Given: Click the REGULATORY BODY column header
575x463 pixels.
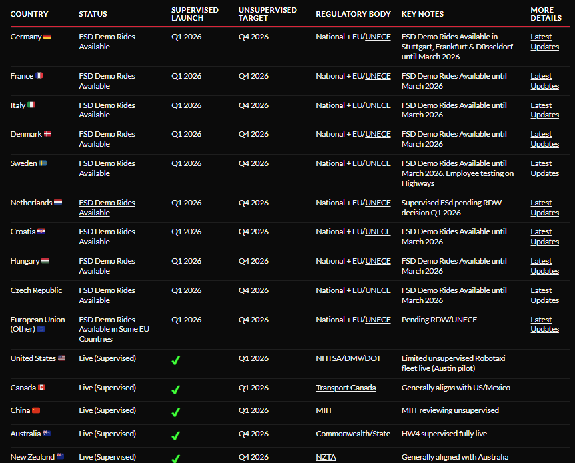Looking at the screenshot, I should (x=353, y=14).
